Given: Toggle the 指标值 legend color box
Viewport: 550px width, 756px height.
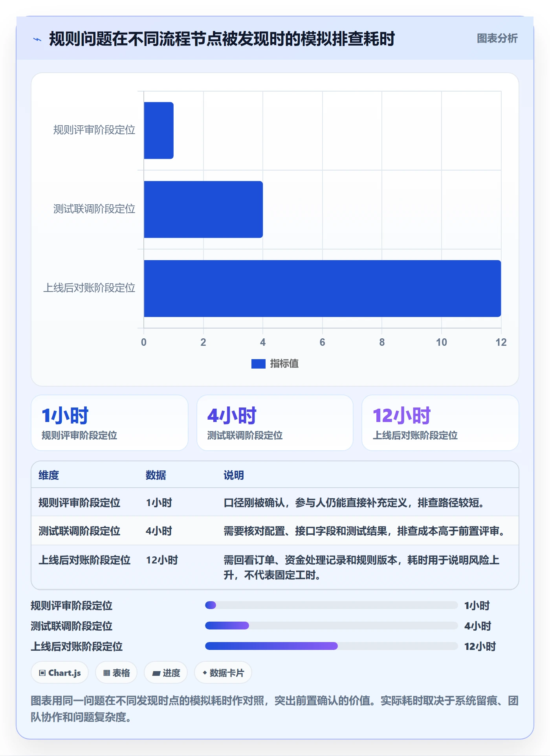Looking at the screenshot, I should point(258,364).
